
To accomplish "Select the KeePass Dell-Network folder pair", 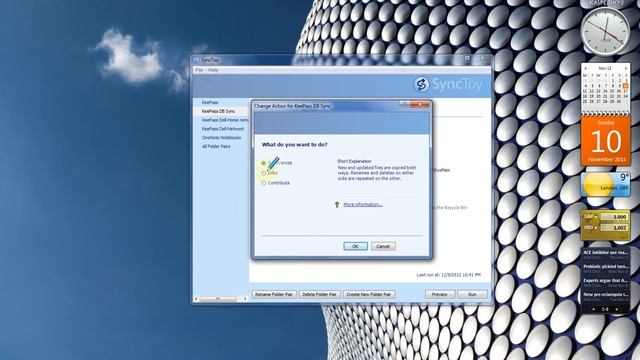I will click(x=222, y=129).
